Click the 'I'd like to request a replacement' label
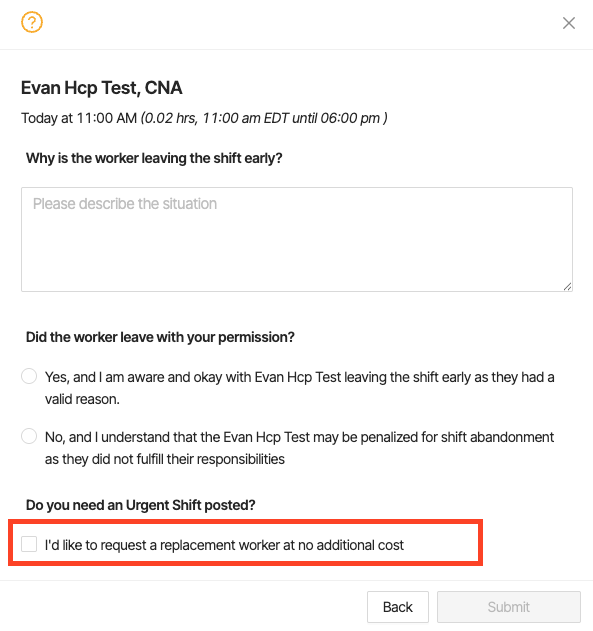The height and width of the screenshot is (631, 593). pos(224,545)
